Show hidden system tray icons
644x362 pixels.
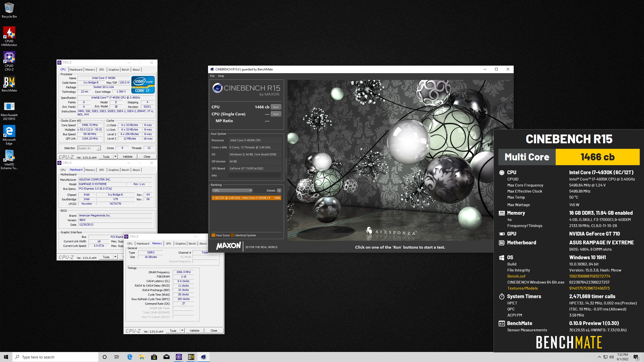(x=599, y=357)
